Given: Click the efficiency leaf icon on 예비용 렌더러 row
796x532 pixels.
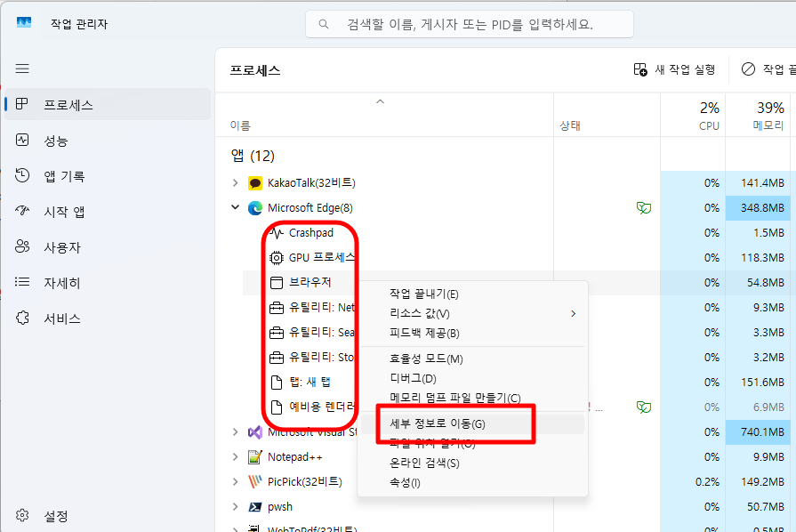Looking at the screenshot, I should 644,407.
